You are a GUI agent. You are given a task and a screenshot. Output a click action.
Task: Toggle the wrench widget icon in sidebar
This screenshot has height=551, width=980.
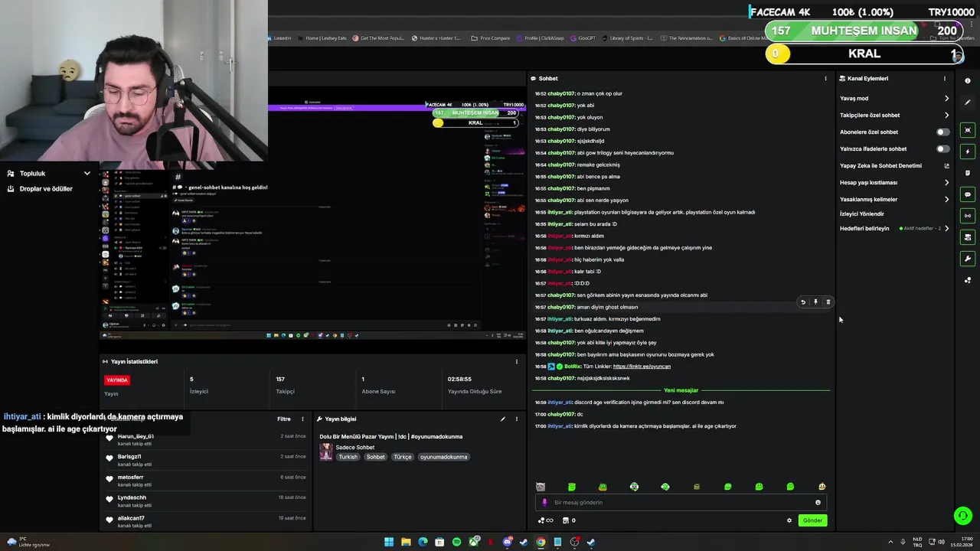[x=968, y=259]
